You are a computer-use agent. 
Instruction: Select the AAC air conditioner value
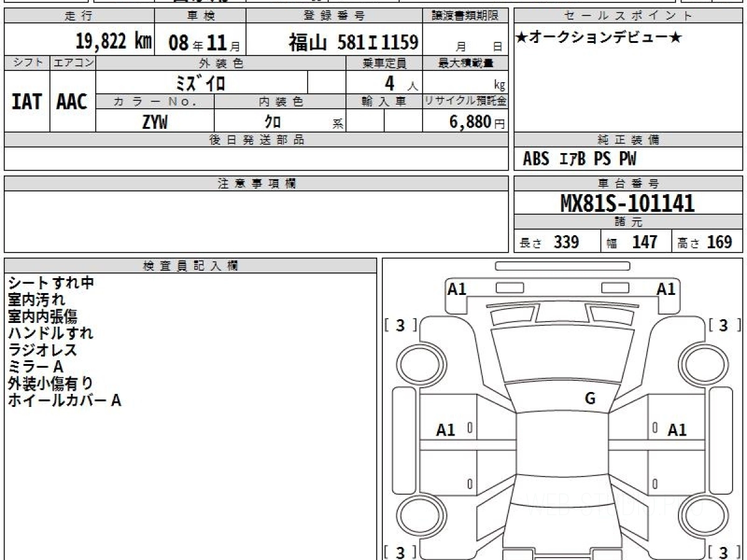coord(72,102)
